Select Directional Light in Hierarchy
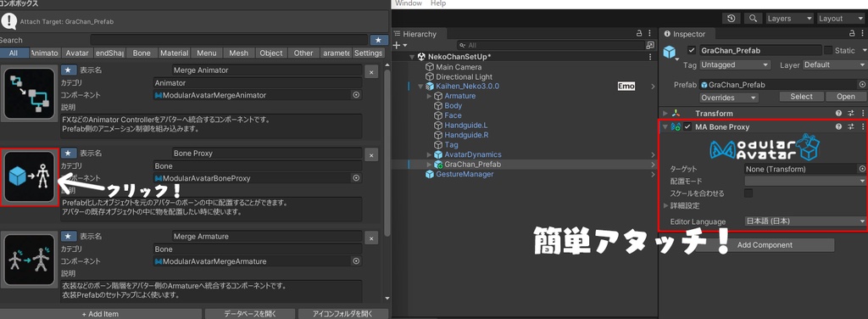 tap(464, 77)
